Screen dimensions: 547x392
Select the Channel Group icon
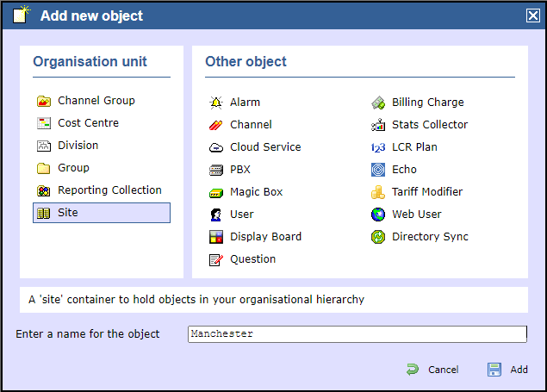click(43, 101)
